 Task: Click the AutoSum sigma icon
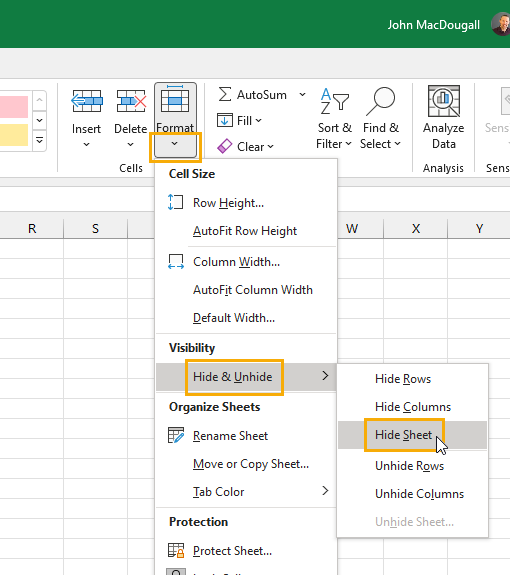pyautogui.click(x=225, y=94)
